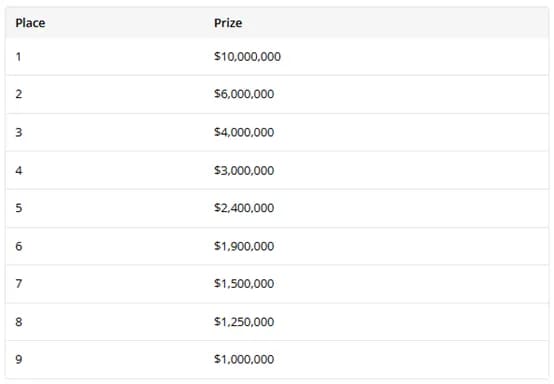Click the Prize column header
The height and width of the screenshot is (384, 554).
click(228, 23)
